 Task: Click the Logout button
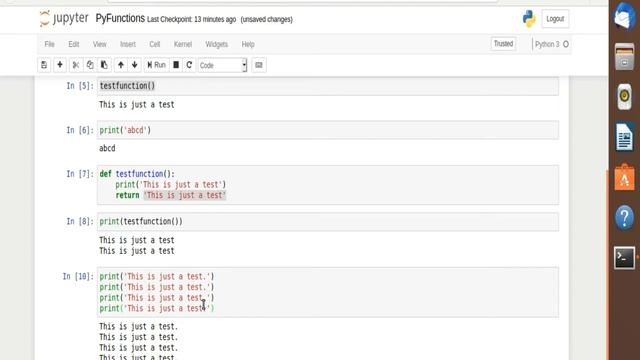coord(555,19)
